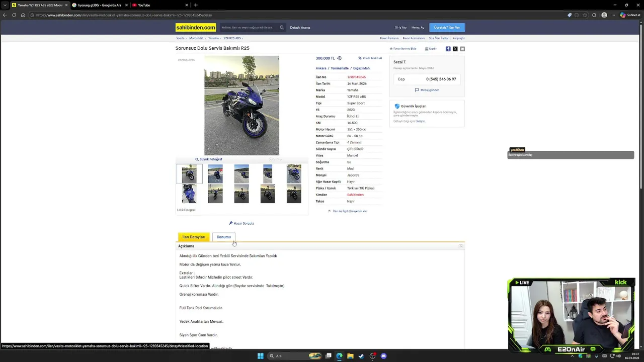644x362 pixels.
Task: Open Steam from taskbar
Action: coord(361,356)
